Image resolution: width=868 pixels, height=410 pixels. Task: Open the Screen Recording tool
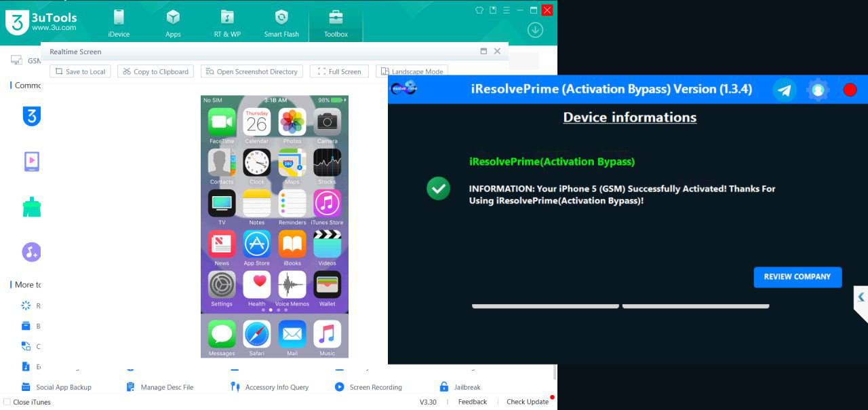point(368,387)
